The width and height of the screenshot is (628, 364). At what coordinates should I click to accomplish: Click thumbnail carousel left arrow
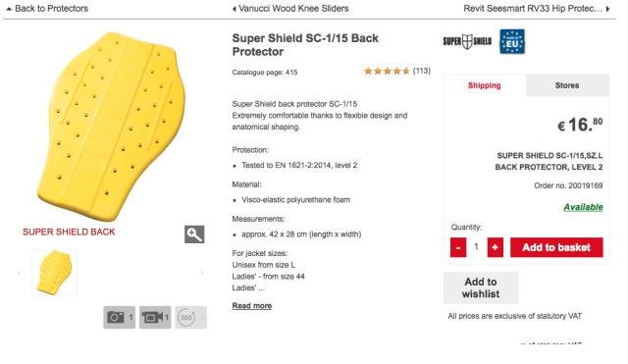[19, 273]
